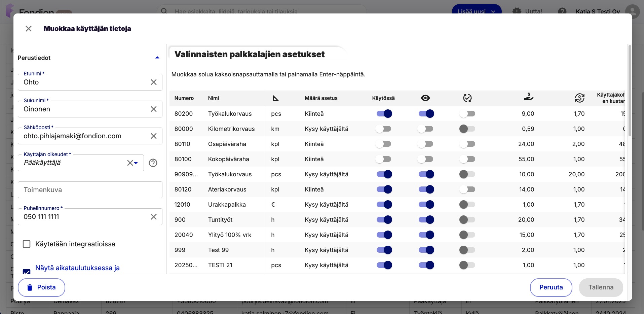
Task: Clear the Etunimi field with its X icon
Action: point(154,82)
